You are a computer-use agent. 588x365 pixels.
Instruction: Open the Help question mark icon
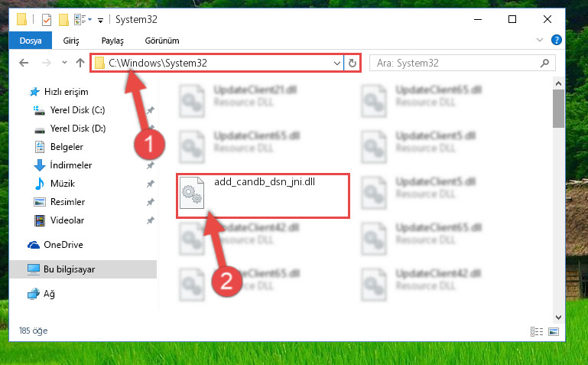point(557,40)
